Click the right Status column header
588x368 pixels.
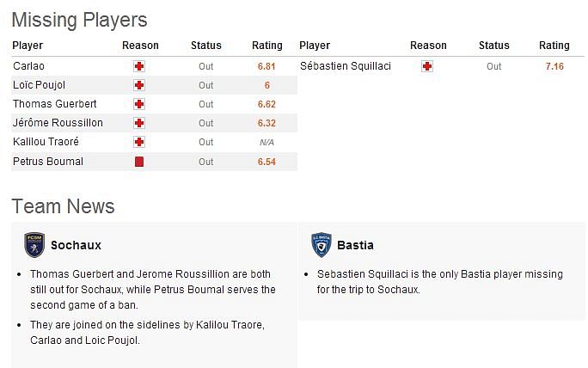(x=493, y=46)
